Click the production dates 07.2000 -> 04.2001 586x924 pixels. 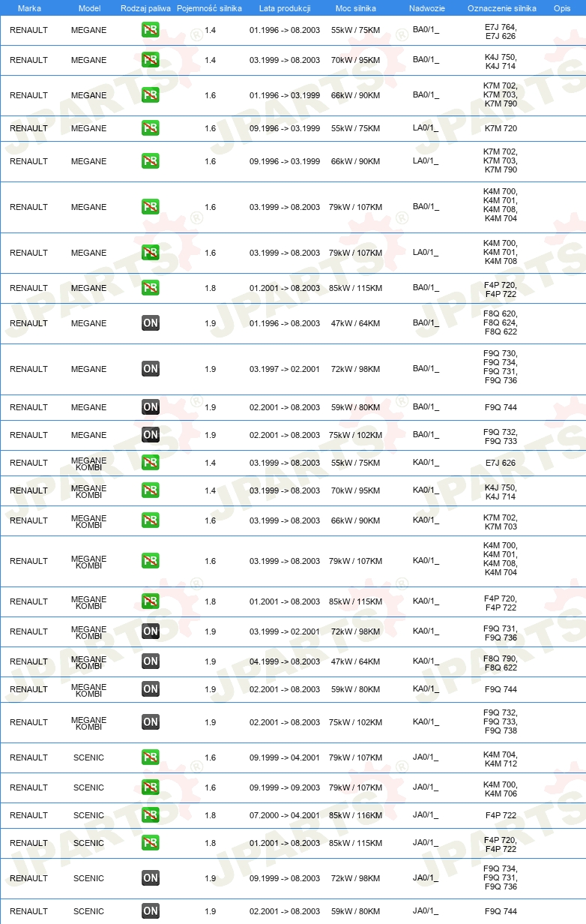tap(285, 815)
